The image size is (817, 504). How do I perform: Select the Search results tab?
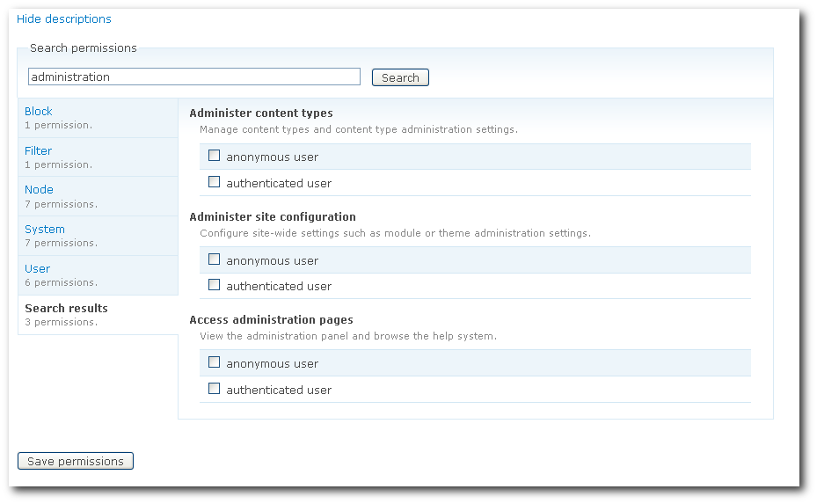click(x=67, y=309)
